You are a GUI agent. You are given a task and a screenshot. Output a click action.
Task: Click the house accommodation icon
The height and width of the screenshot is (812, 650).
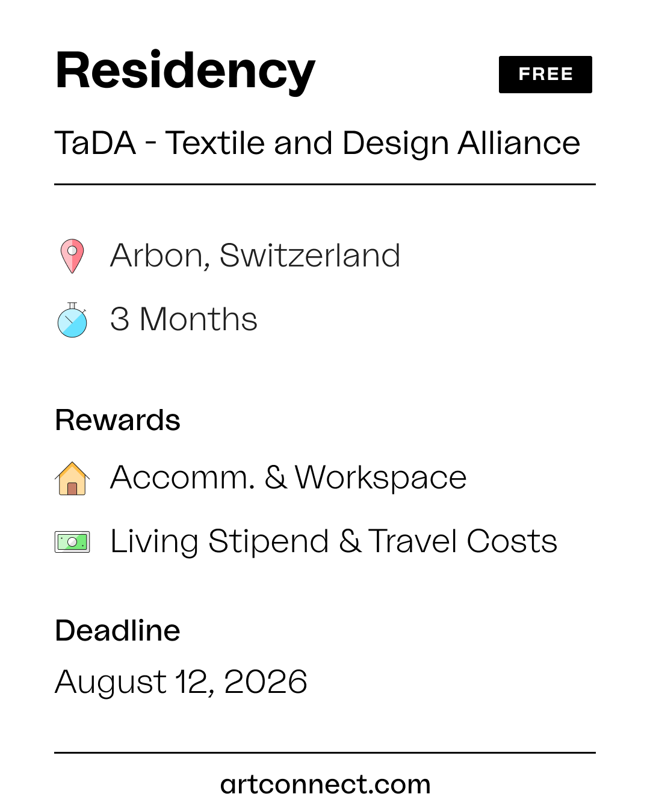(72, 478)
